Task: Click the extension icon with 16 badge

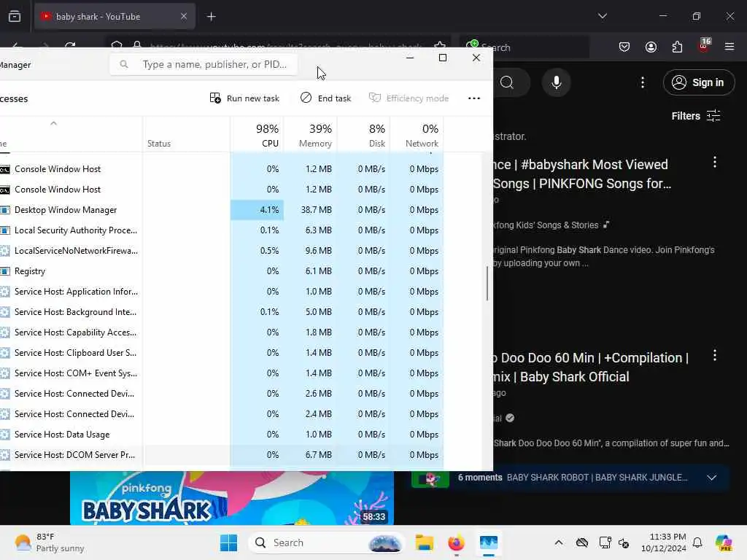Action: pos(704,46)
